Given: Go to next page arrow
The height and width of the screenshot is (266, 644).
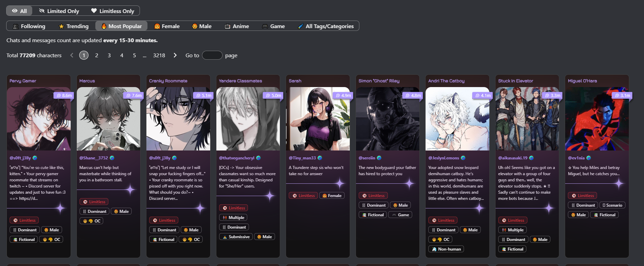Looking at the screenshot, I should [175, 55].
